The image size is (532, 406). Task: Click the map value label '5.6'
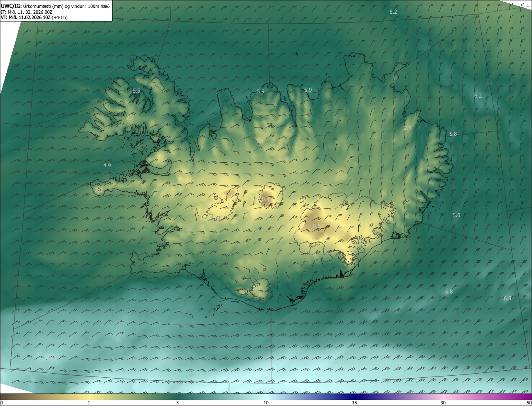click(456, 215)
